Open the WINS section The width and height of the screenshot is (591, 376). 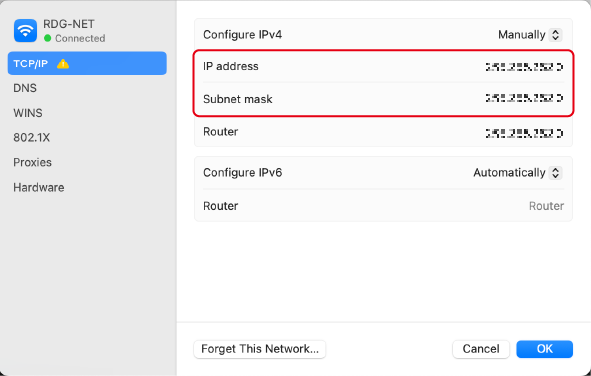pyautogui.click(x=28, y=113)
